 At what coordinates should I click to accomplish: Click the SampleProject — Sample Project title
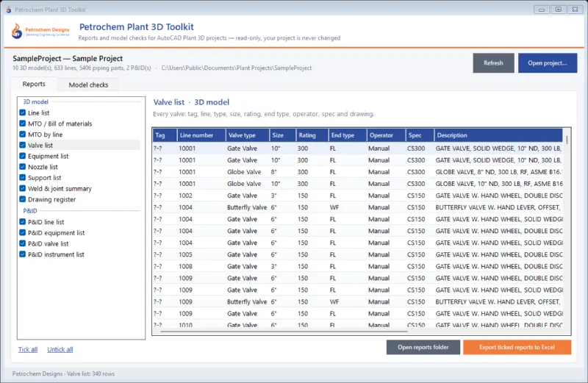(68, 59)
